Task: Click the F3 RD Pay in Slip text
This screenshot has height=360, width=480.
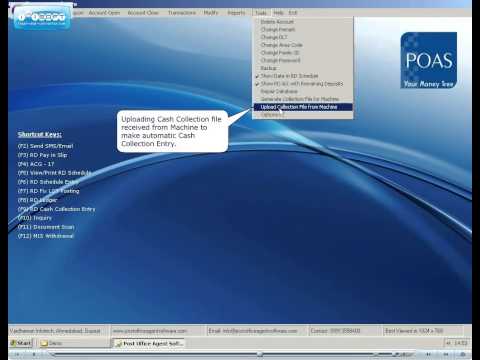Action: tap(42, 155)
